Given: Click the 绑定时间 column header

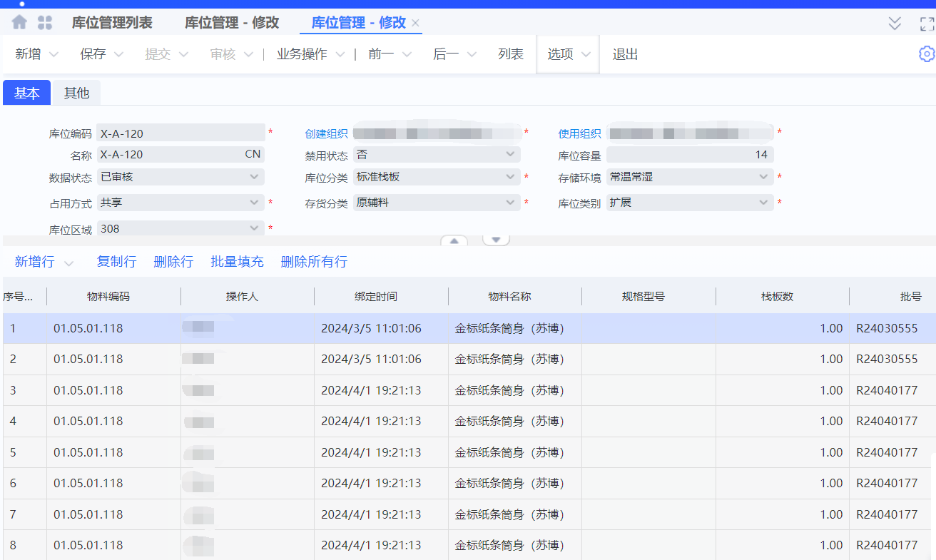Looking at the screenshot, I should (x=376, y=296).
